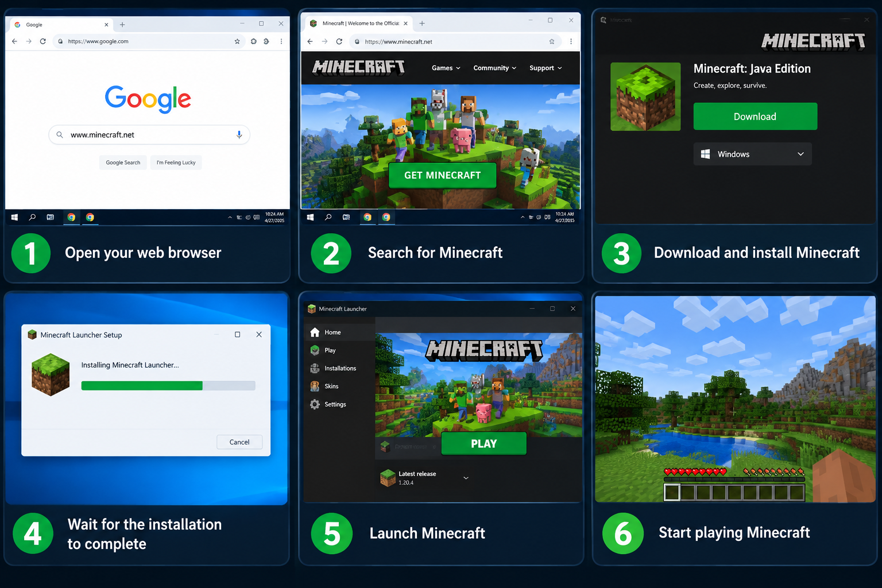Click the microphone voice search icon

coord(239,134)
